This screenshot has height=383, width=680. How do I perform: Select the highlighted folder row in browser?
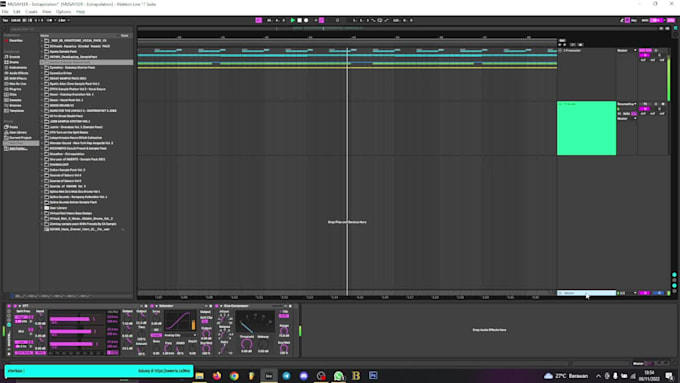coord(87,62)
